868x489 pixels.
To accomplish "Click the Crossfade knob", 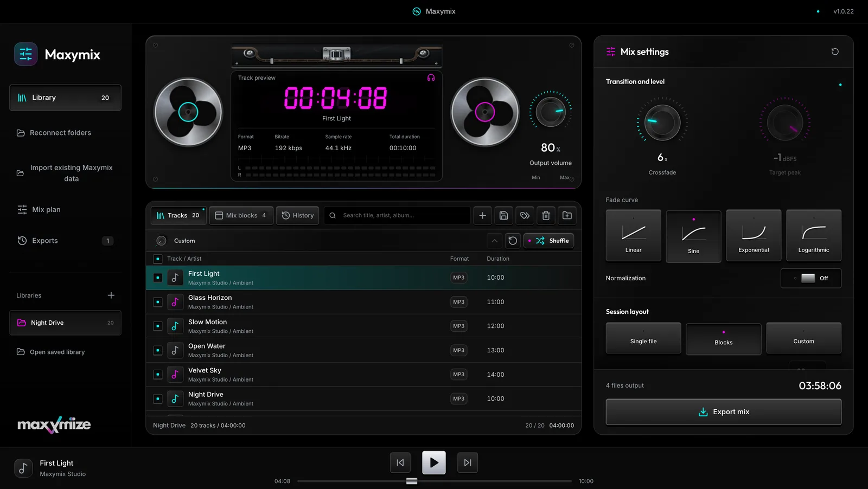I will pos(662,123).
